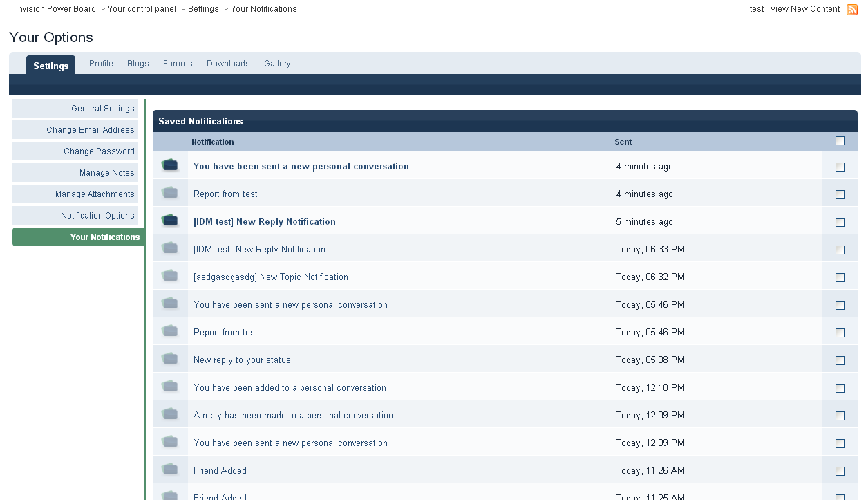This screenshot has width=868, height=500.
Task: Click read icon beside 4 minutes ago Report
Action: pyautogui.click(x=169, y=193)
